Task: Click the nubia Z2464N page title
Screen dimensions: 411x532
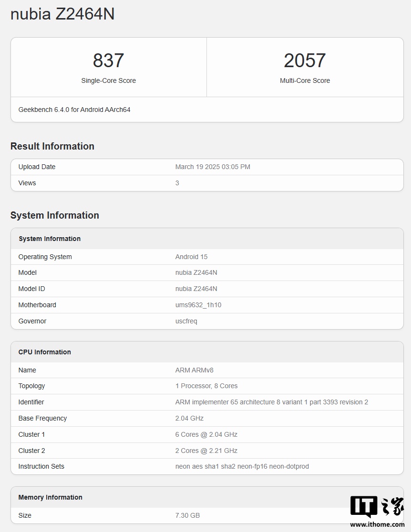Action: (x=62, y=14)
